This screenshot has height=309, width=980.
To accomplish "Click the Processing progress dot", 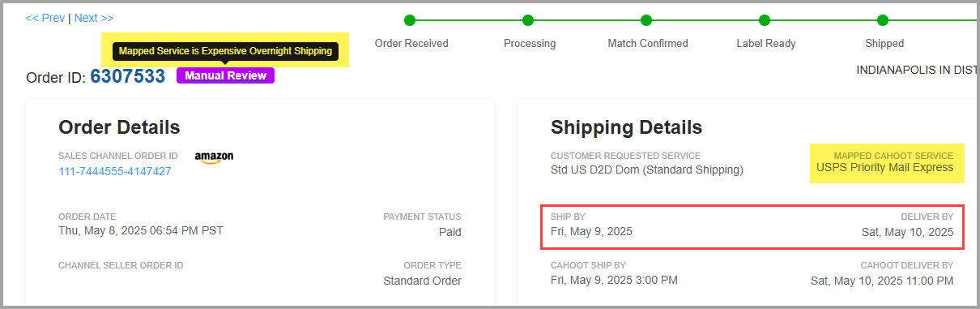I will coord(528,20).
